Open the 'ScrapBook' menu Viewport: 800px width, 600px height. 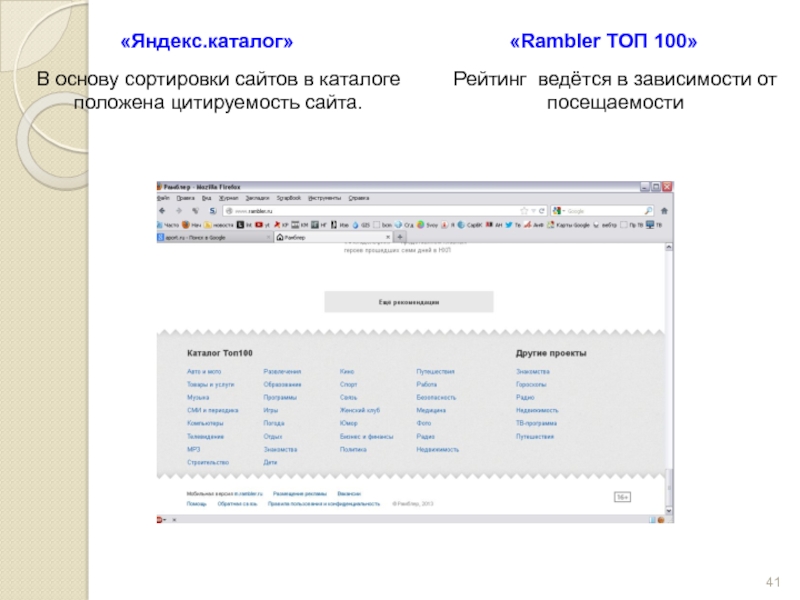click(x=289, y=198)
